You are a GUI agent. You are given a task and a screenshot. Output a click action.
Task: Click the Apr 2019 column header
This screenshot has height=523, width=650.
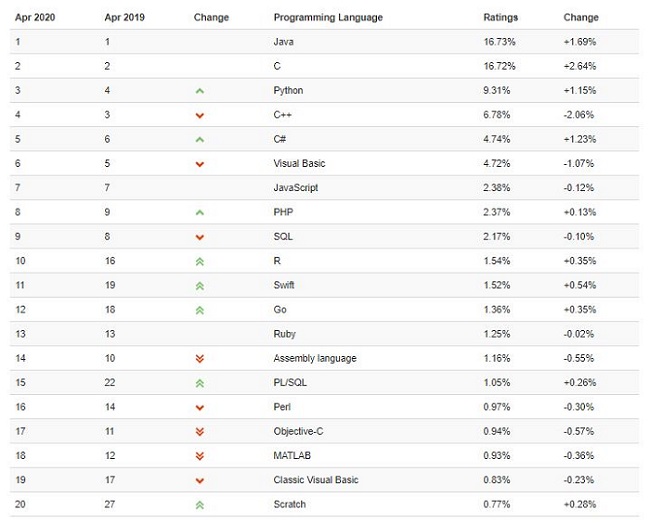[125, 17]
